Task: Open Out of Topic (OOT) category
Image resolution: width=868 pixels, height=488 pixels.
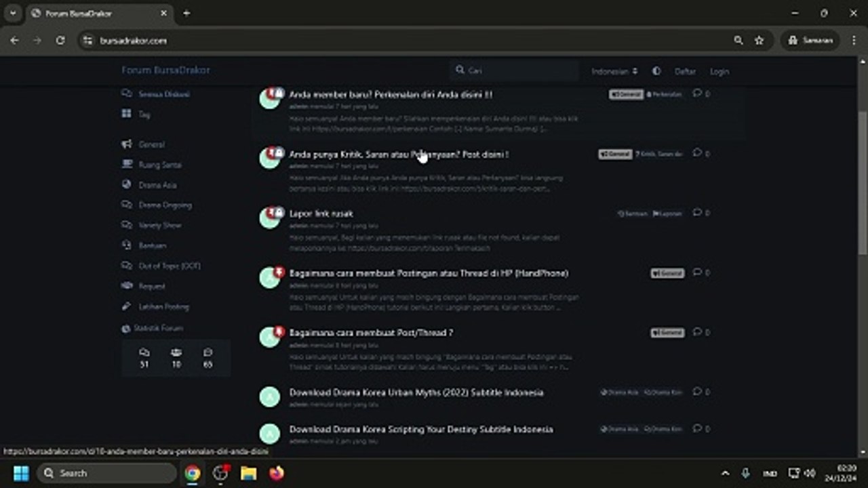Action: 170,266
